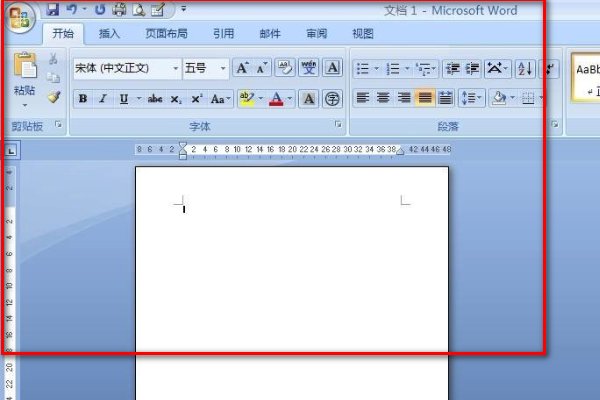Insert enclosed character 字
This screenshot has width=600, height=400.
332,99
